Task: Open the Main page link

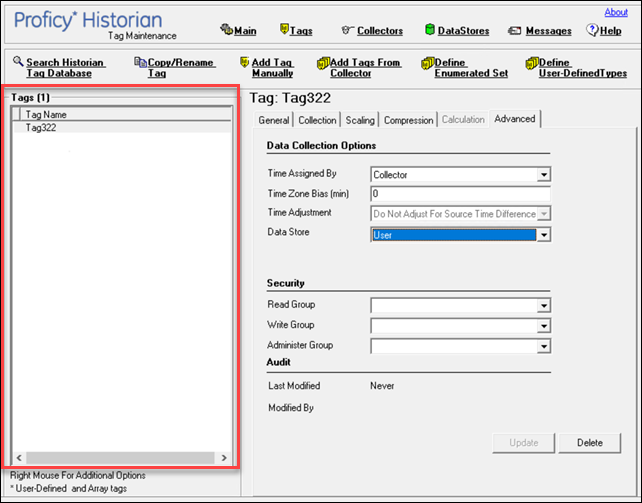Action: pyautogui.click(x=245, y=31)
